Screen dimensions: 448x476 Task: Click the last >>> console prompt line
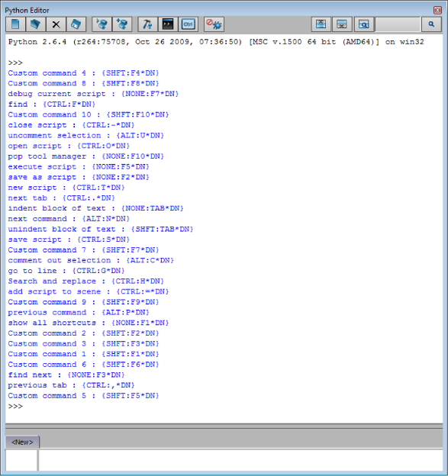point(15,406)
